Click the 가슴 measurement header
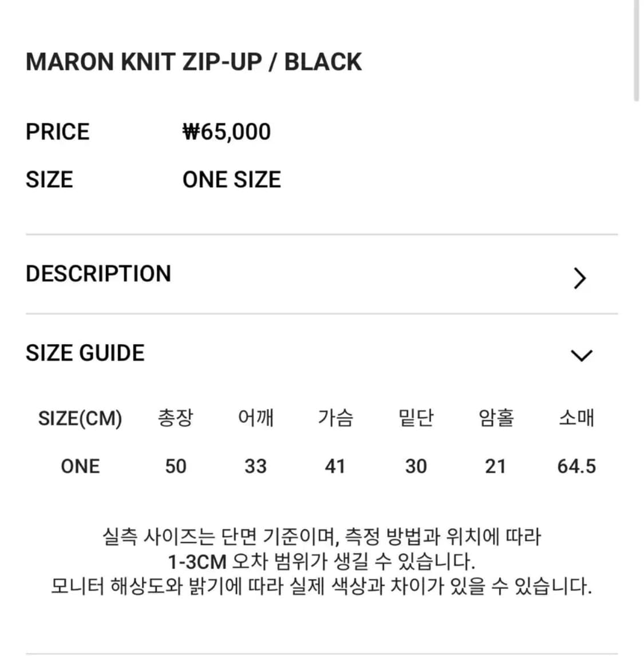Image resolution: width=644 pixels, height=656 pixels. [x=336, y=418]
